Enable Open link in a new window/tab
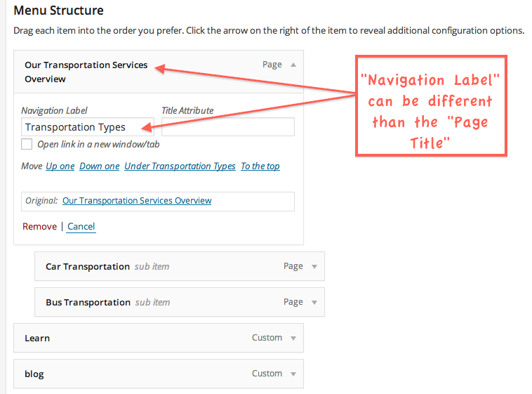 coord(27,144)
